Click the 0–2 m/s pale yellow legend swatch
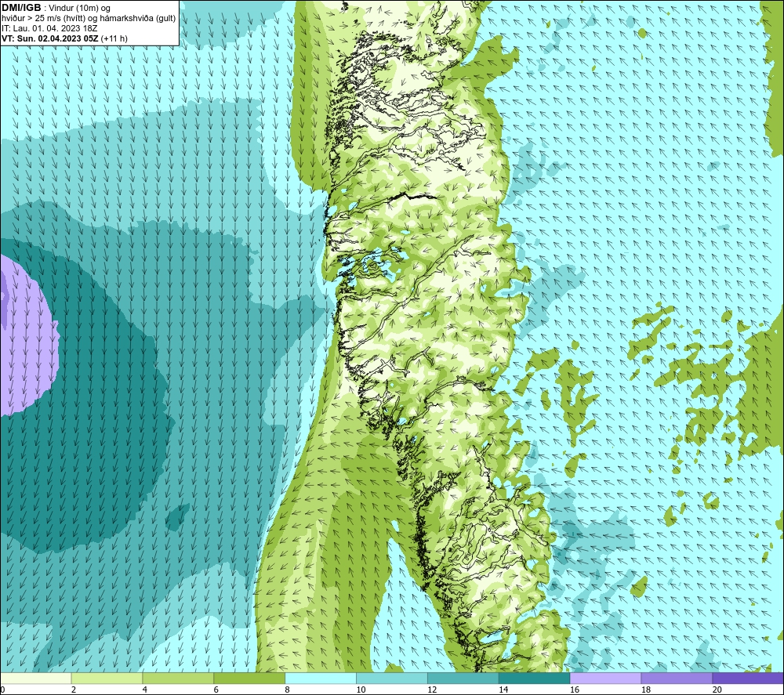784x695 pixels. click(x=36, y=678)
